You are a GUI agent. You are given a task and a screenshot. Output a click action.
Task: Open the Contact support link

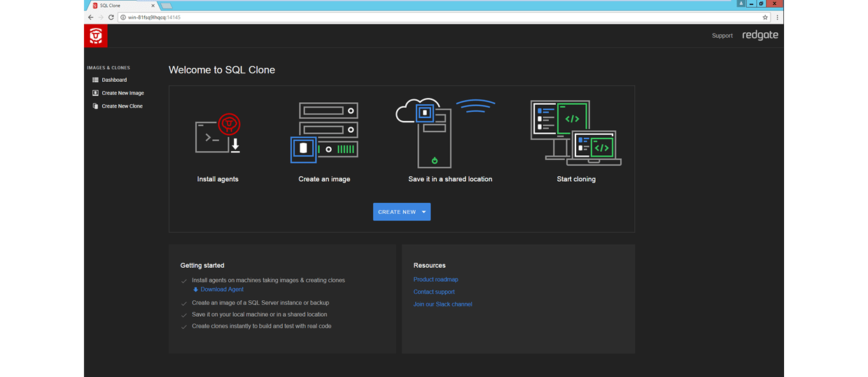tap(434, 292)
